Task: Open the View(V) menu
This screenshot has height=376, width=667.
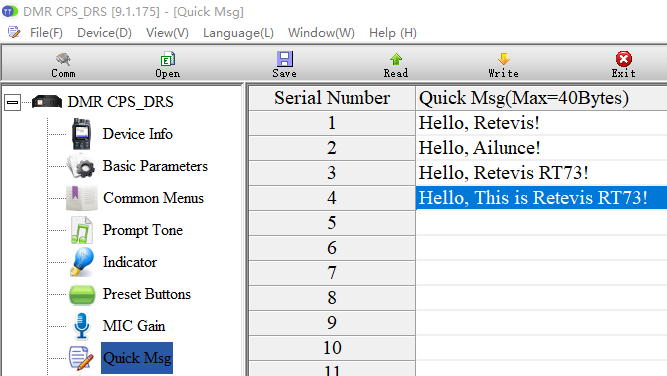Action: coord(167,33)
